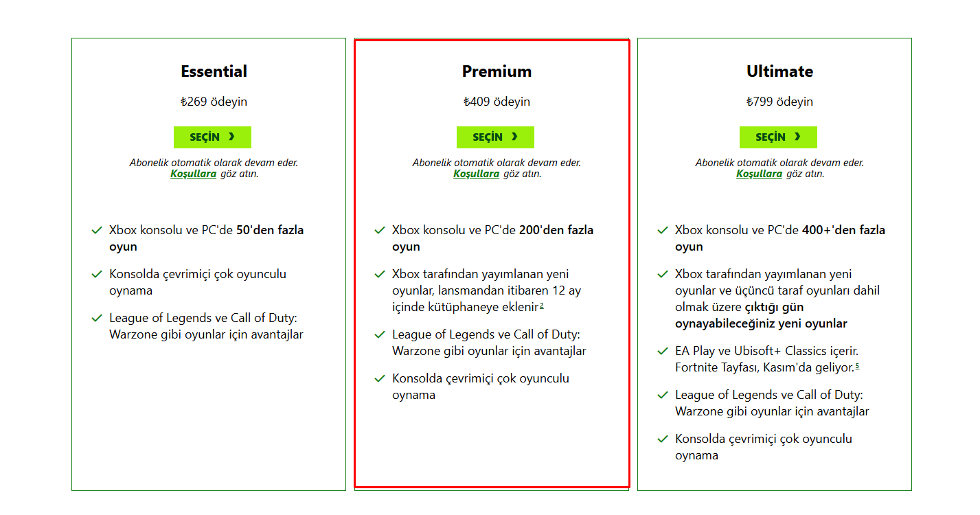Click checkmark beside Ultimate's 400+'den fazla oyun
The height and width of the screenshot is (515, 980).
(x=663, y=231)
